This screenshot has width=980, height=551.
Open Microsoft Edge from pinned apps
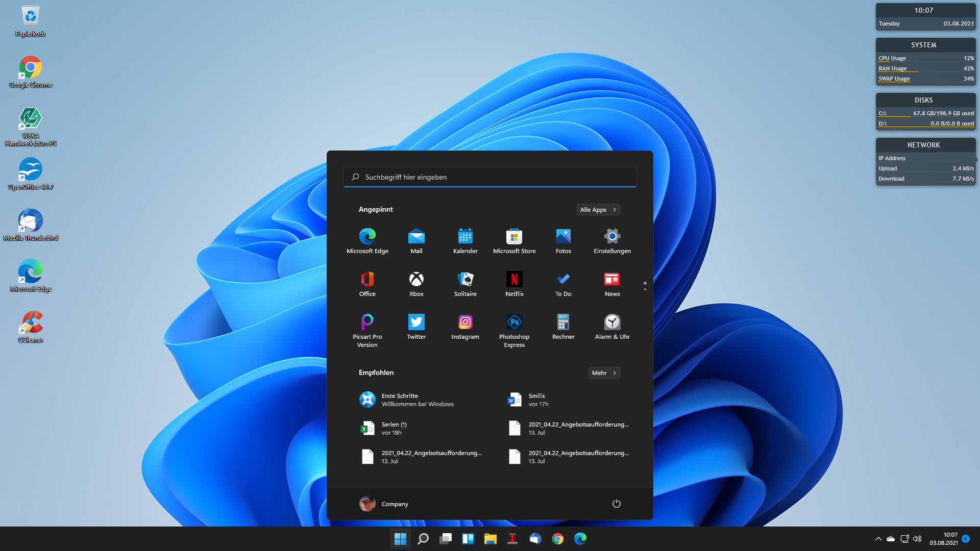(x=367, y=241)
